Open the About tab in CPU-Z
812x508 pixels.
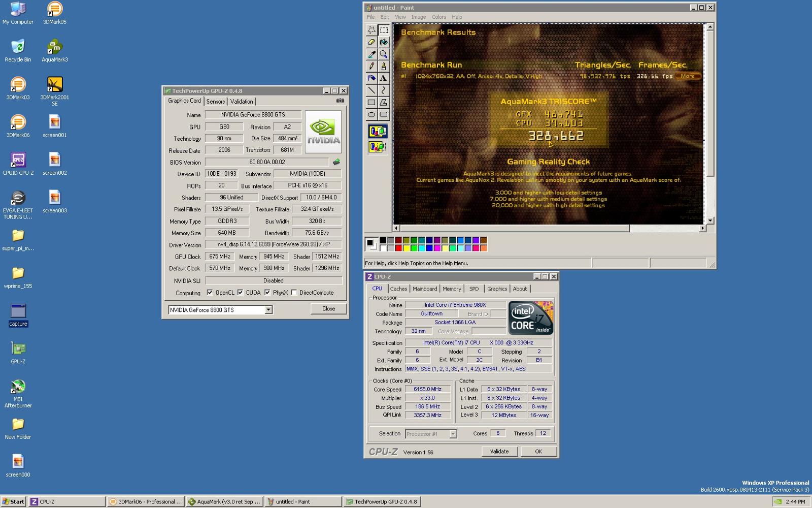pos(520,289)
